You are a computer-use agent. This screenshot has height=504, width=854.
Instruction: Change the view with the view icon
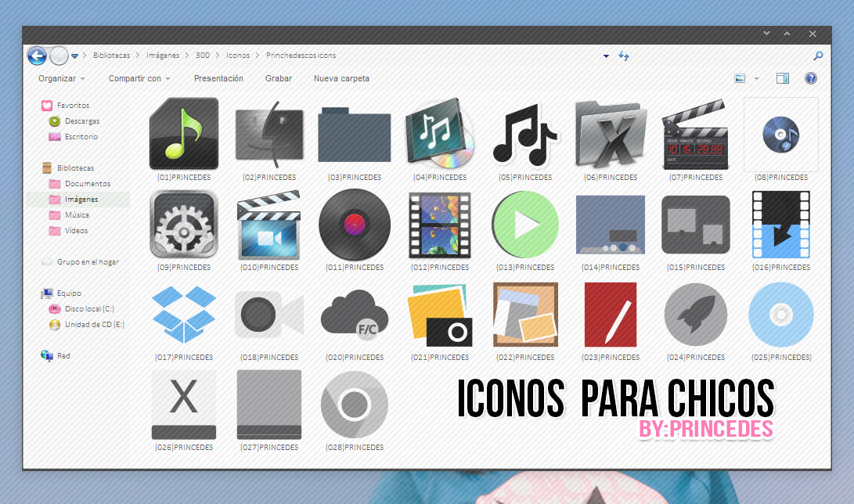[740, 78]
